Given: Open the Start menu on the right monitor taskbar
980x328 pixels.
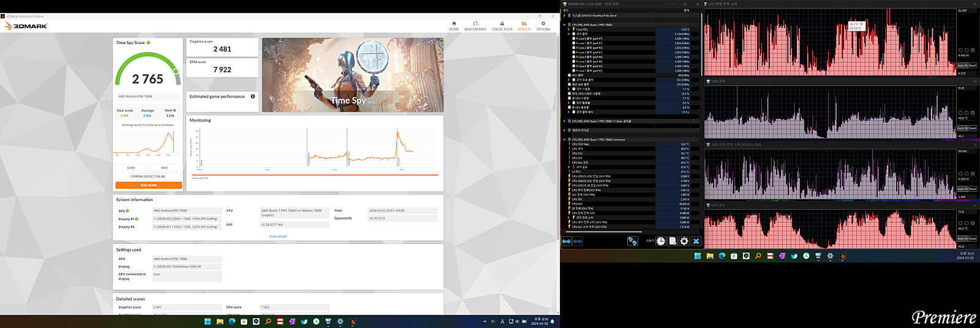Looking at the screenshot, I should coord(698,256).
